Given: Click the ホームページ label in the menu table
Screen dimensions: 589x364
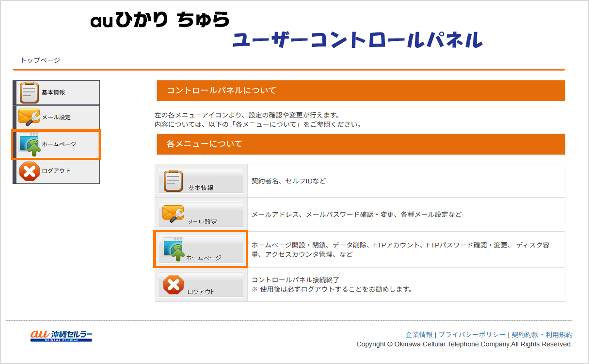Looking at the screenshot, I should 204,258.
